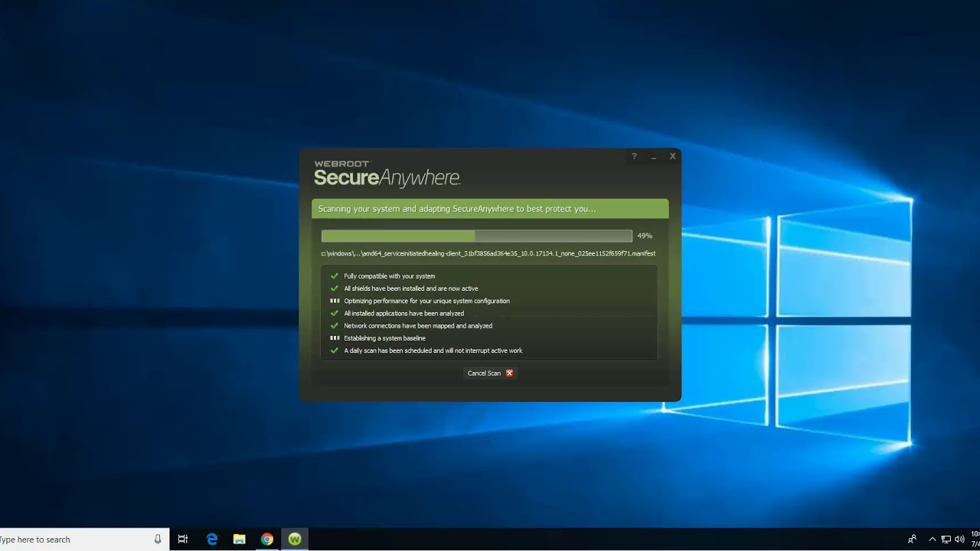The width and height of the screenshot is (980, 551).
Task: Select 'Fully compatible with your system'
Action: 390,276
